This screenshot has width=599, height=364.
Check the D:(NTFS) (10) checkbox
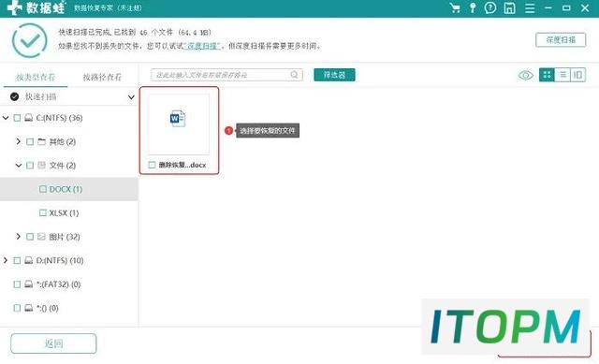point(17,260)
